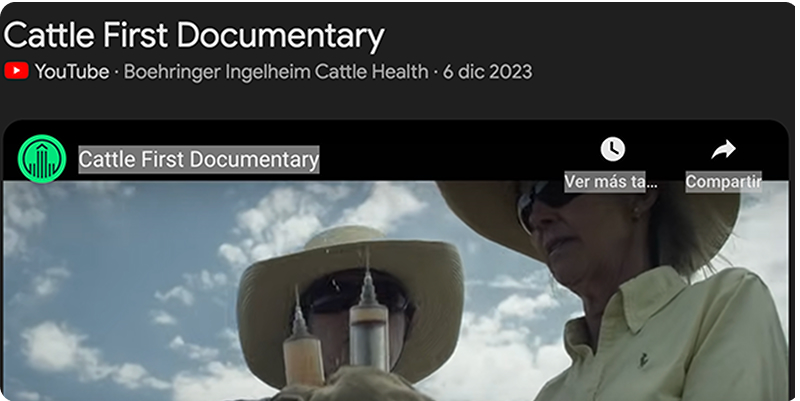Click the cloudy sky on the video's left
Viewport: 800px width, 401px height.
[x=102, y=286]
